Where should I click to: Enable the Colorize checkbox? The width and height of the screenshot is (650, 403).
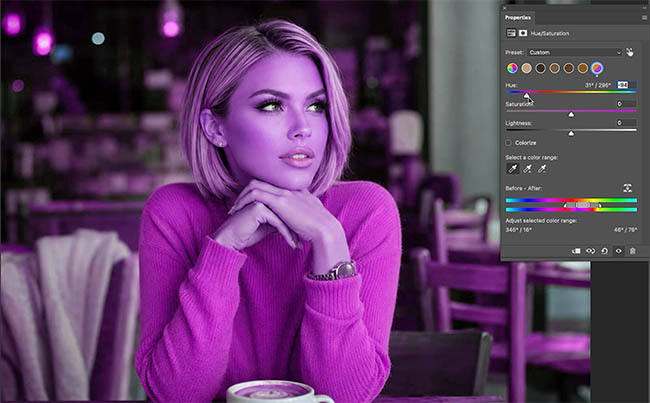click(508, 143)
